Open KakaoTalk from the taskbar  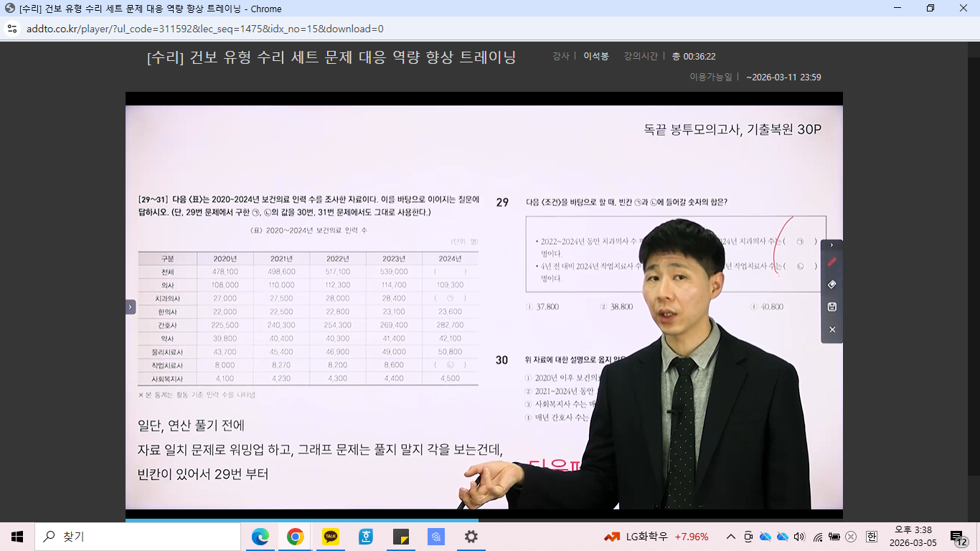click(331, 537)
